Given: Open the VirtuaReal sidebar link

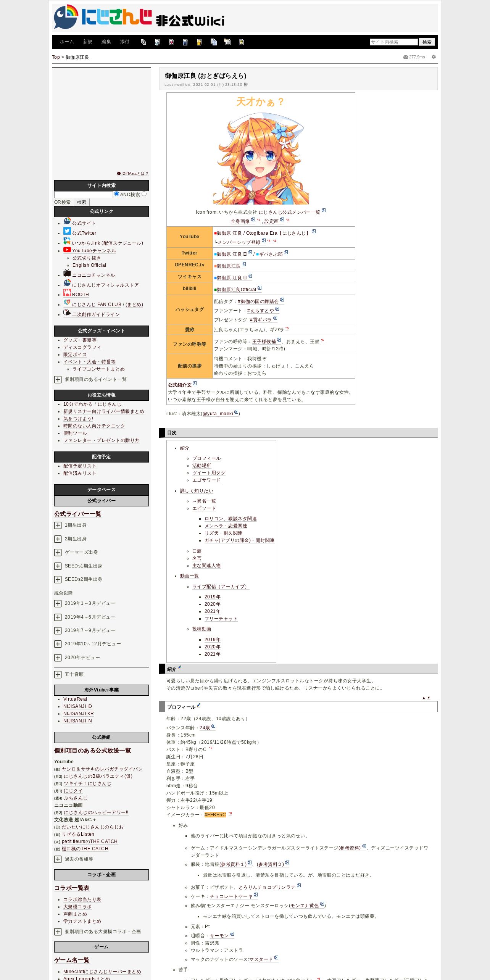Looking at the screenshot, I should pyautogui.click(x=75, y=699).
